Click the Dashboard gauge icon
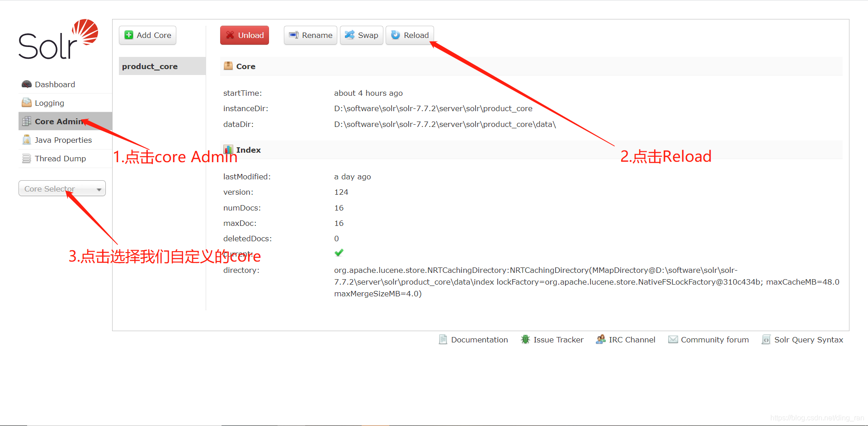This screenshot has width=868, height=426. click(x=27, y=84)
